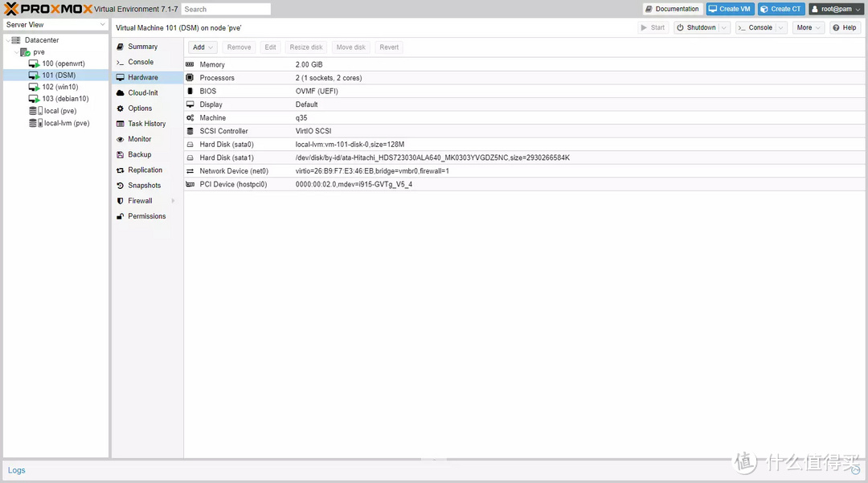Click the Monitor eye icon

tap(120, 139)
